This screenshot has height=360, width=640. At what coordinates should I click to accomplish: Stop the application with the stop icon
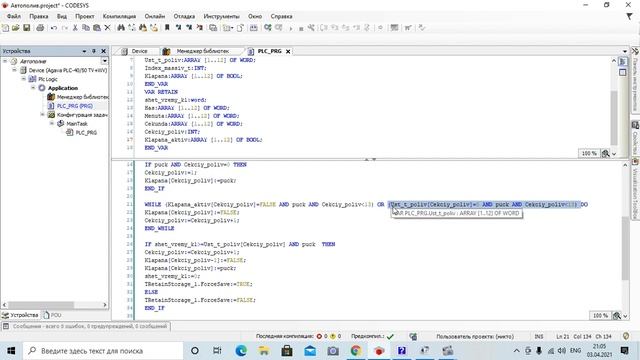(301, 28)
